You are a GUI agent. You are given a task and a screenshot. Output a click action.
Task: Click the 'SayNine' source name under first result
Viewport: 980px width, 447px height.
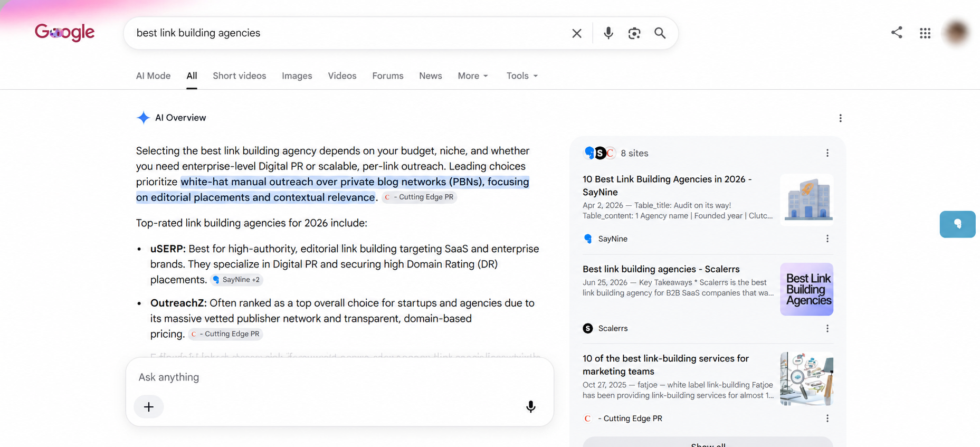click(x=613, y=239)
